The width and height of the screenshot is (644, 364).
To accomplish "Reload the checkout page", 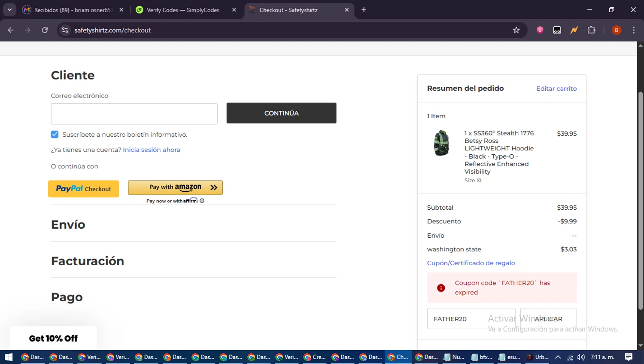I will (45, 30).
